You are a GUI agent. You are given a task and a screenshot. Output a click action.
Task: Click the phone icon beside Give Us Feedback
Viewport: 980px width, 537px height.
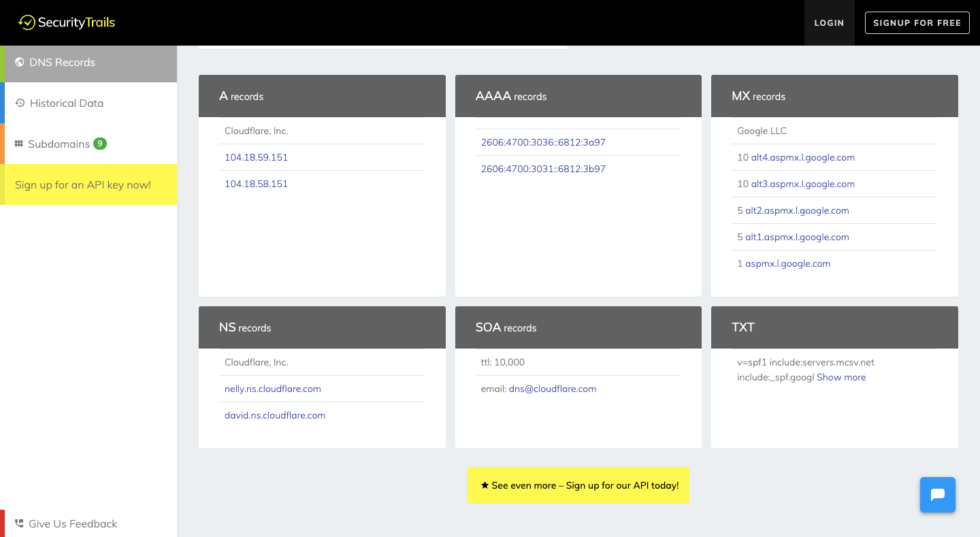[19, 523]
